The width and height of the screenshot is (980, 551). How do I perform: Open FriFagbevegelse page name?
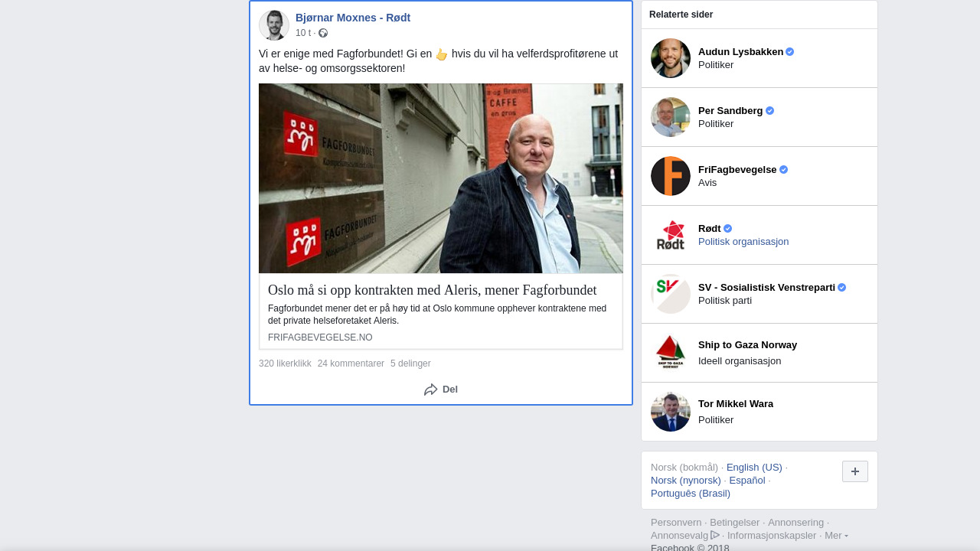coord(737,170)
